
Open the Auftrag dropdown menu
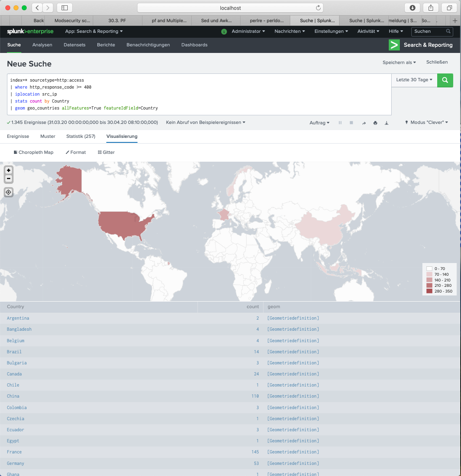coord(319,123)
